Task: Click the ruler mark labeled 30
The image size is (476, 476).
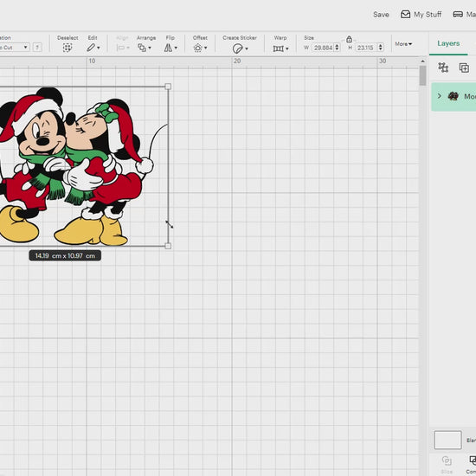Action: [383, 61]
